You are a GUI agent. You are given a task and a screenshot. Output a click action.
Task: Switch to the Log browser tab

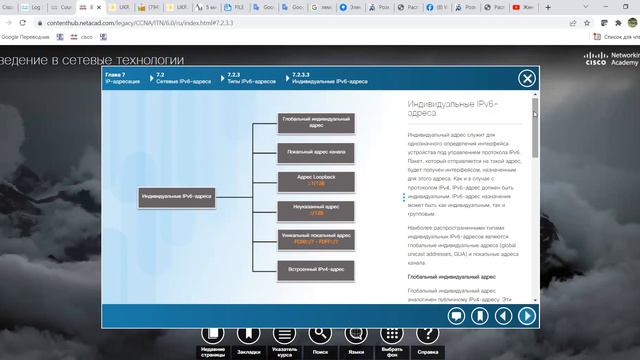pos(32,7)
